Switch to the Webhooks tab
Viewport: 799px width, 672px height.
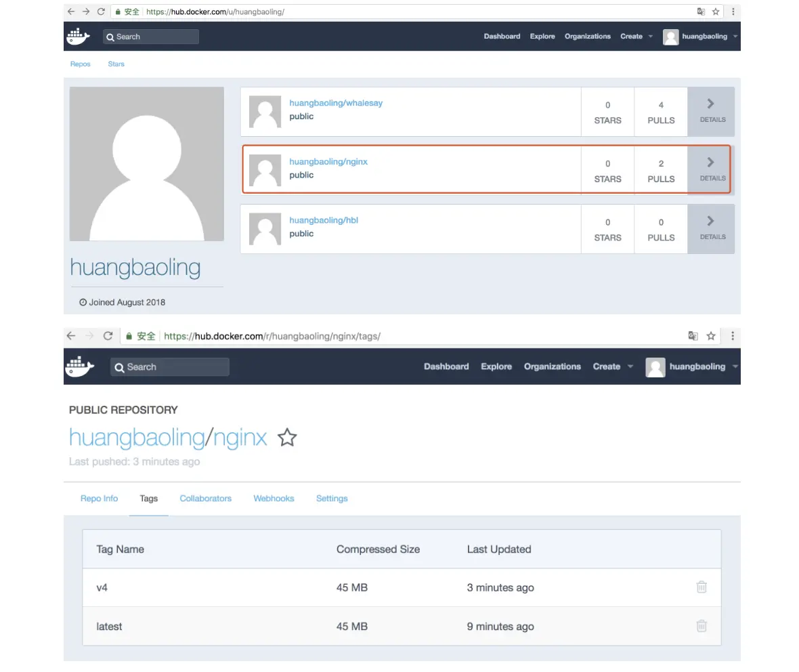pyautogui.click(x=274, y=498)
